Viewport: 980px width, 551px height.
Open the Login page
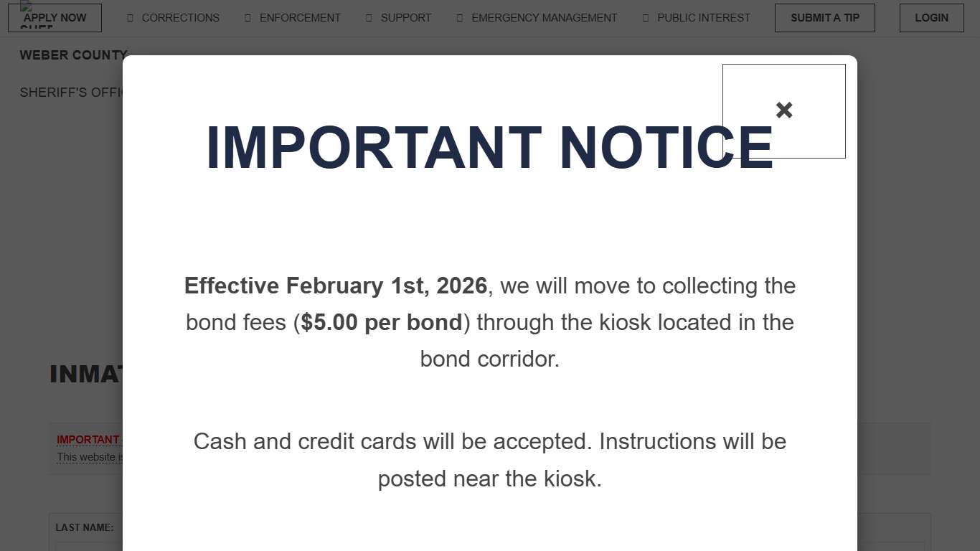[931, 18]
